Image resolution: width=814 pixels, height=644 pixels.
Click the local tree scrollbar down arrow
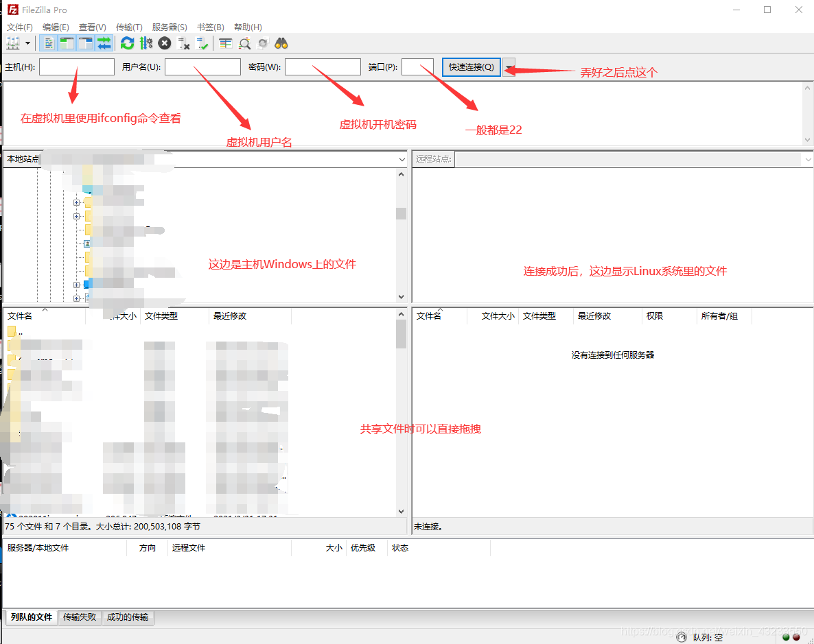[401, 297]
